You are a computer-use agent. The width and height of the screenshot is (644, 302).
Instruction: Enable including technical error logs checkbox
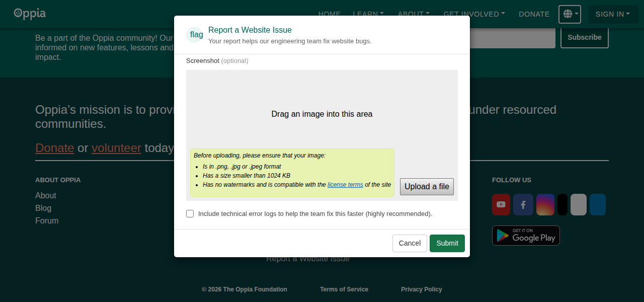(190, 213)
